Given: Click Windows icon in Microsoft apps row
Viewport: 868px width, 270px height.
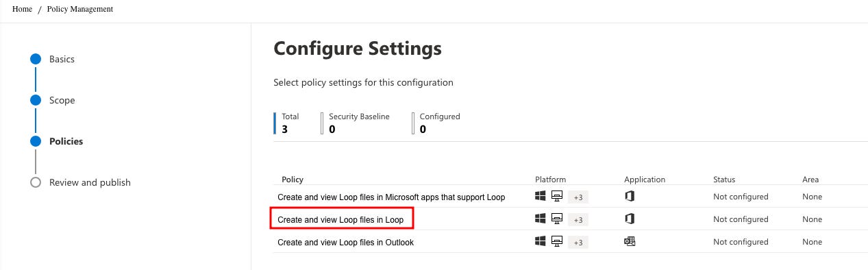Looking at the screenshot, I should (540, 197).
